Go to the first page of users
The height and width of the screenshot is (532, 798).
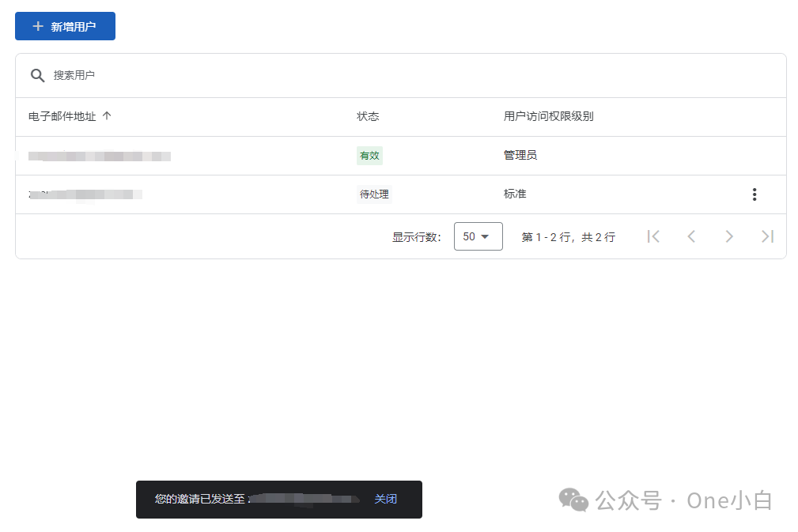tap(653, 236)
